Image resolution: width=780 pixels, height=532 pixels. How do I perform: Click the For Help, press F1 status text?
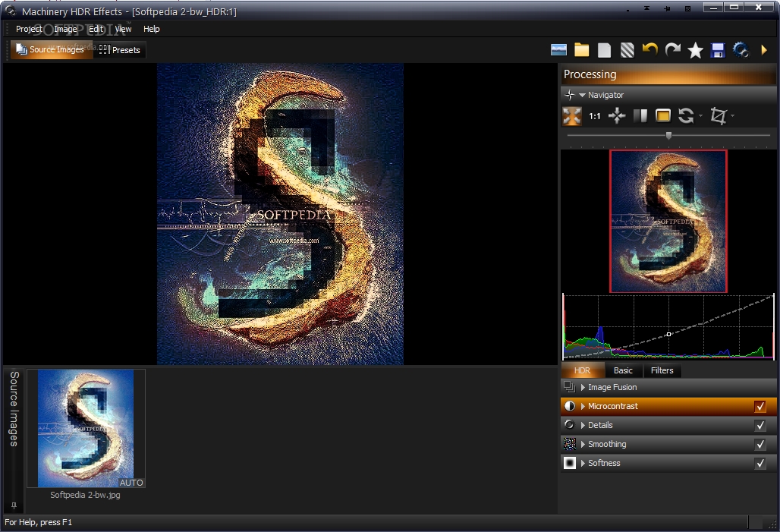coord(38,522)
